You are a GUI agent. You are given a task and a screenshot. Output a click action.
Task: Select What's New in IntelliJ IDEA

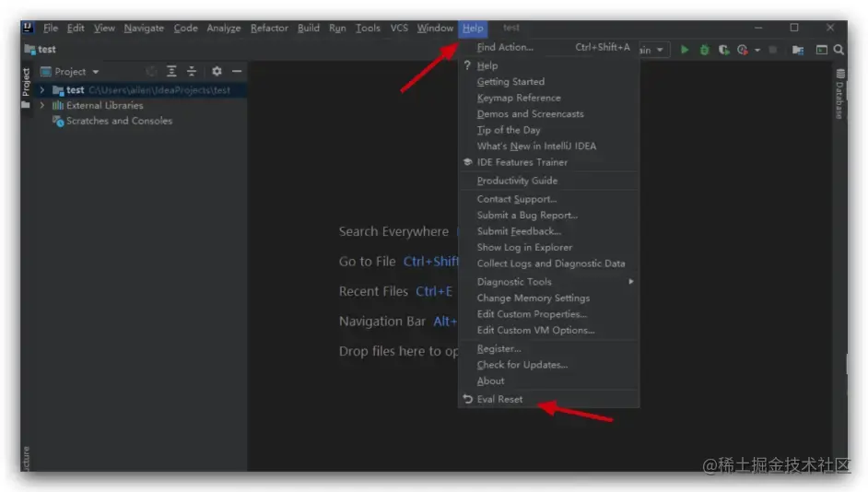[548, 146]
